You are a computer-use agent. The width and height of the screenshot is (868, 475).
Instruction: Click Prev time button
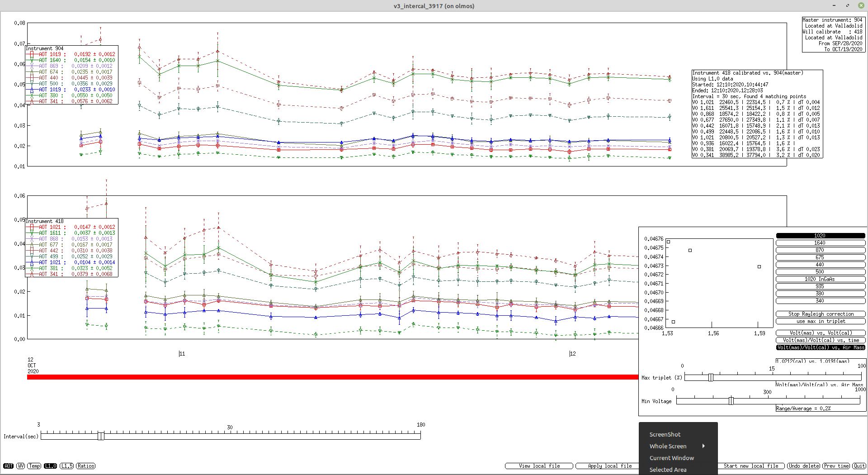836,466
